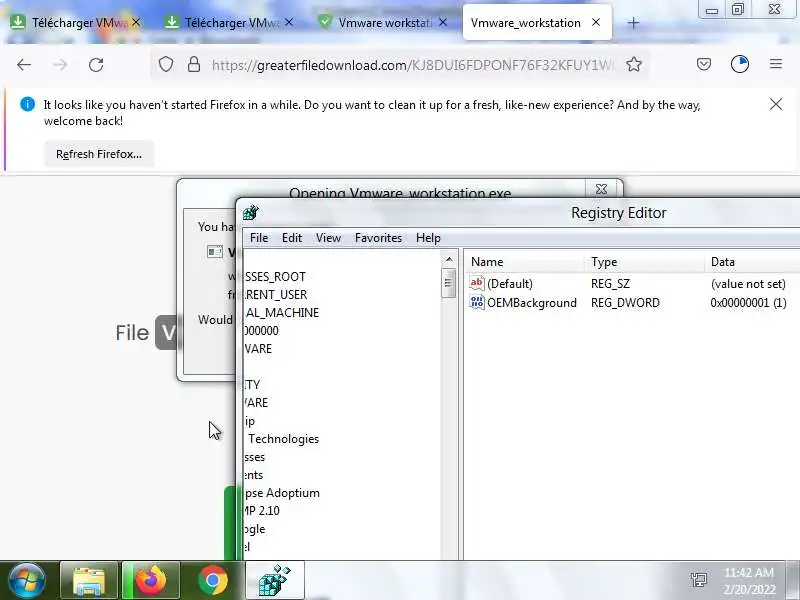Close the first Télécharger VMware tab

[136, 22]
